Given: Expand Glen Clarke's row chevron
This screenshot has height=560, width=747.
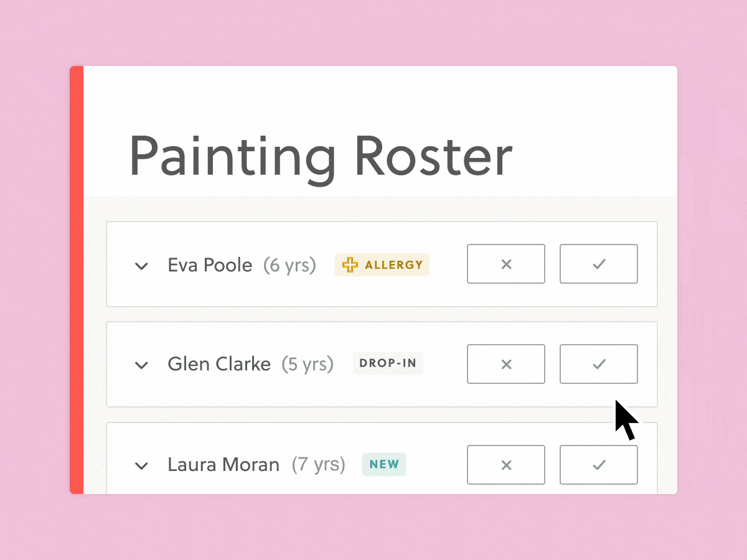Looking at the screenshot, I should point(142,365).
